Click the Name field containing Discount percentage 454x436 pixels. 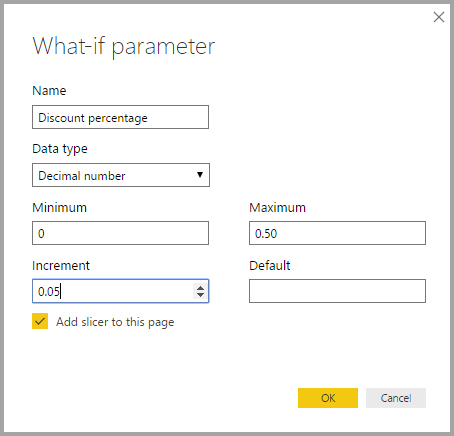pos(120,117)
